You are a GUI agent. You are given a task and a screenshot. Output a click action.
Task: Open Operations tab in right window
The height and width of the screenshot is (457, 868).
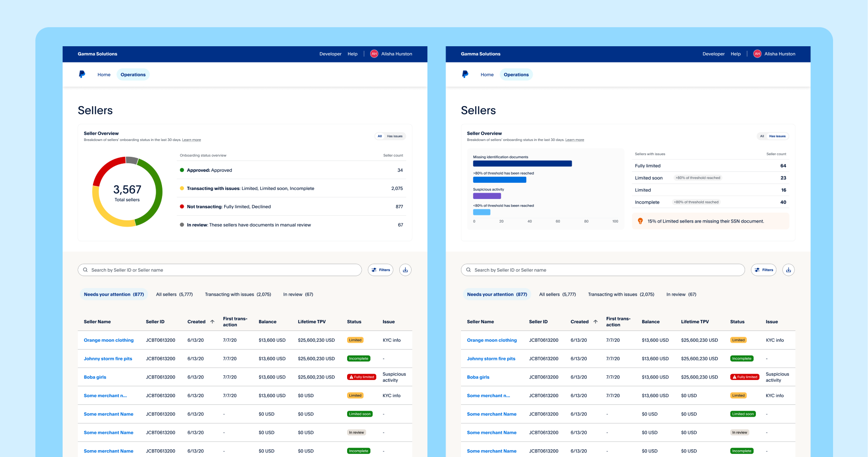click(x=516, y=74)
